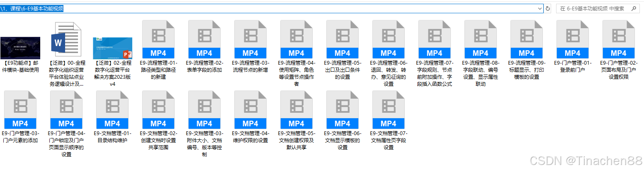Viewport: 644px width, 172px height.
Task: Click into the 6-E9基本功能视频 search box
Action: [x=592, y=8]
